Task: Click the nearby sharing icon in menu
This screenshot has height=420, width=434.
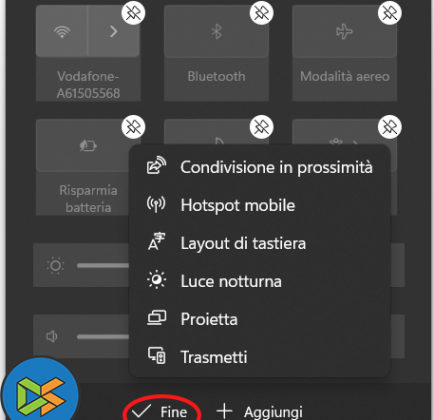Action: 156,165
